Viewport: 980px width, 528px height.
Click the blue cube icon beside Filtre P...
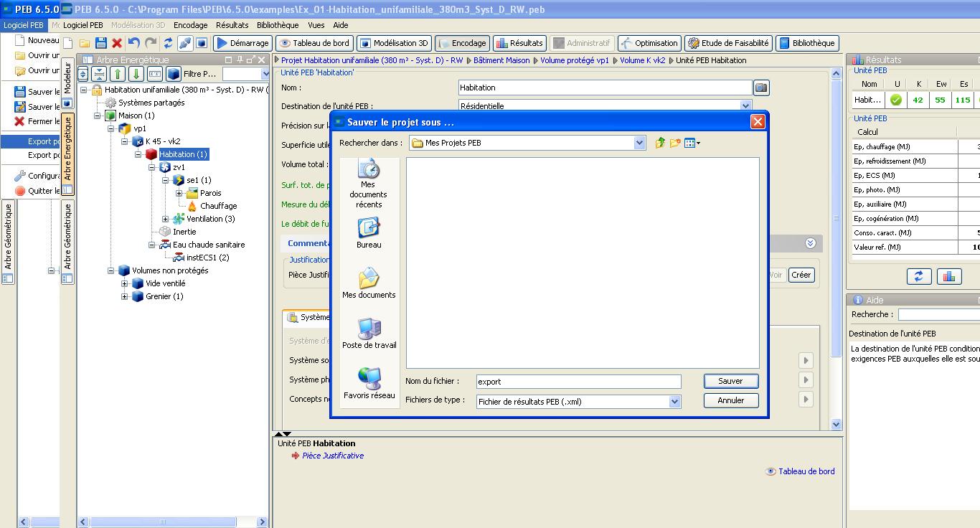[174, 74]
